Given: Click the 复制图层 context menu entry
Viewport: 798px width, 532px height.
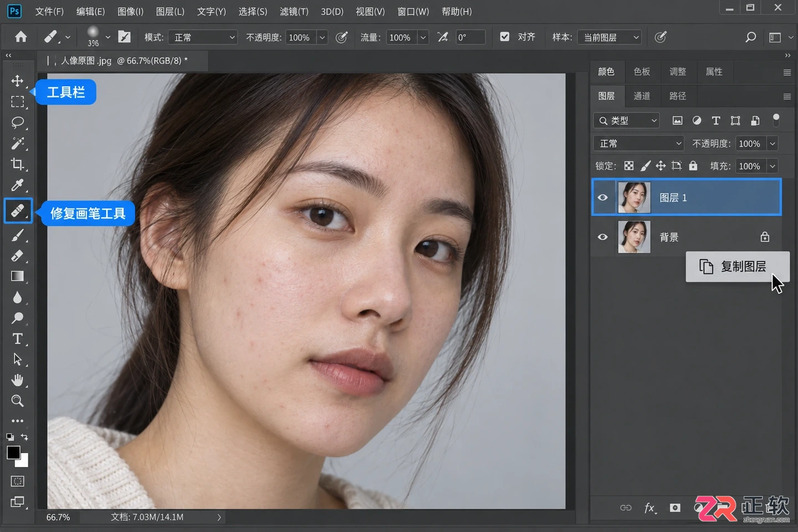Looking at the screenshot, I should (x=738, y=267).
